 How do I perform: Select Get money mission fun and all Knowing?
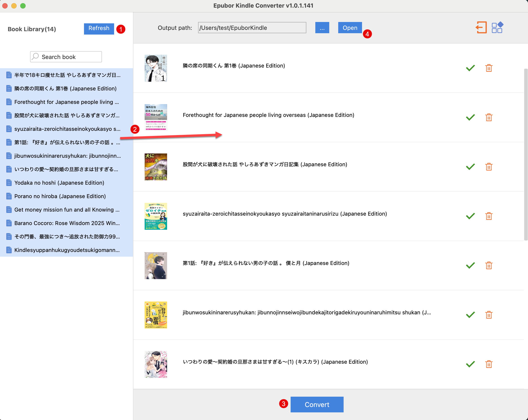[66, 209]
